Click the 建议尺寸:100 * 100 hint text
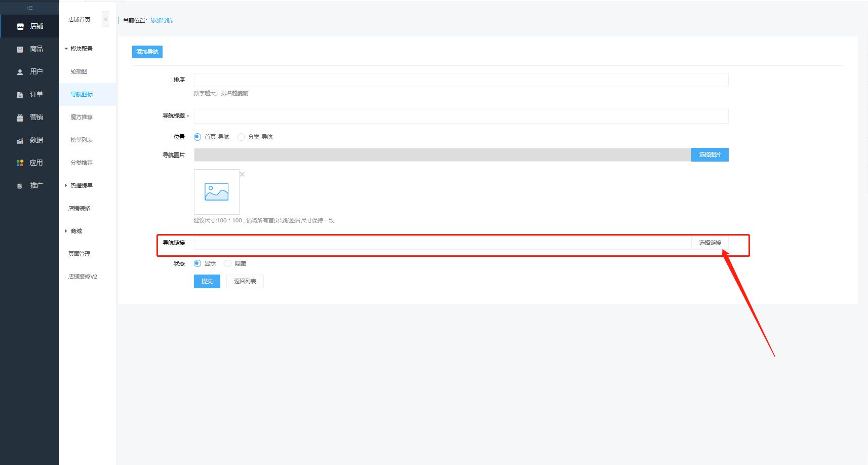This screenshot has width=868, height=465. [264, 220]
